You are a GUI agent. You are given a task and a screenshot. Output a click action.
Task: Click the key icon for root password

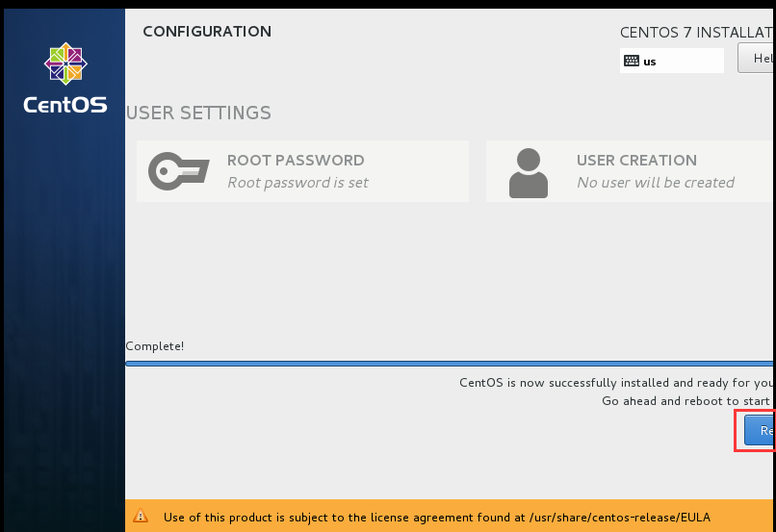(x=177, y=171)
